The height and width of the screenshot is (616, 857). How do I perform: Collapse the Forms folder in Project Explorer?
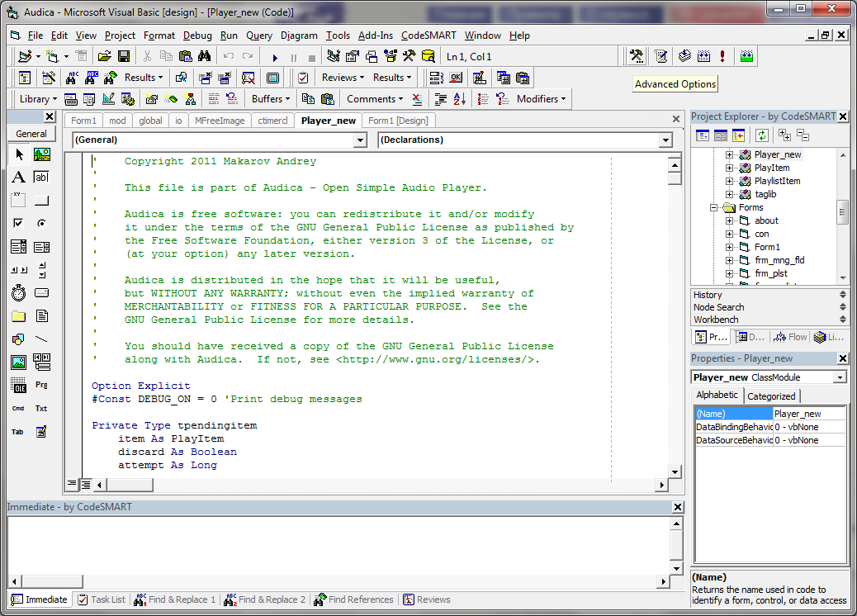pos(713,208)
